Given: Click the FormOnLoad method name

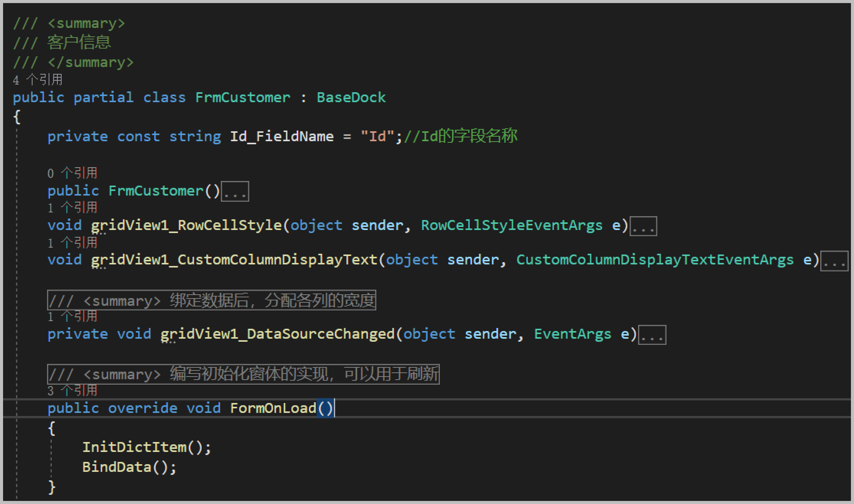Looking at the screenshot, I should (x=273, y=408).
